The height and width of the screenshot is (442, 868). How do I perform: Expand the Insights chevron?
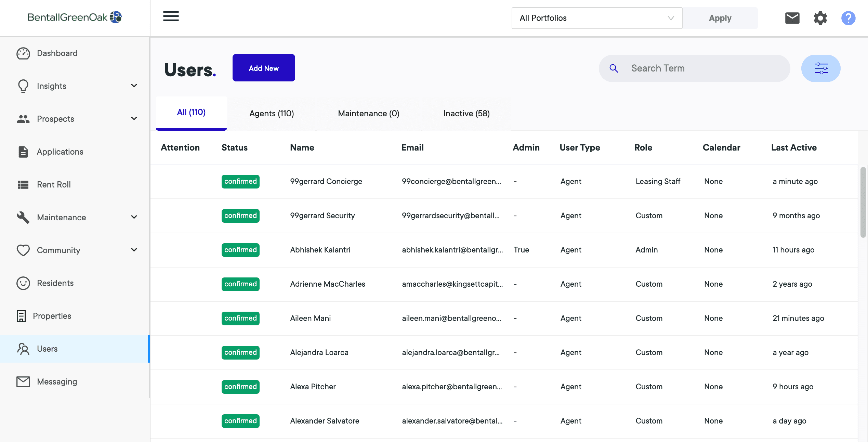134,86
